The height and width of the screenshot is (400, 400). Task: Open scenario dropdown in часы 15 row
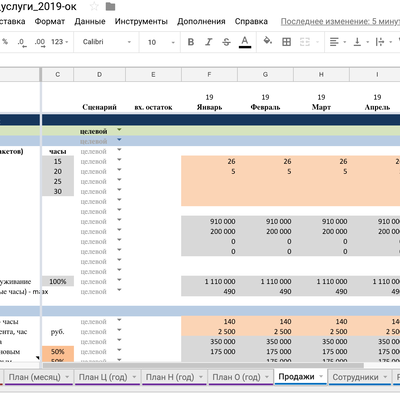[x=119, y=160]
